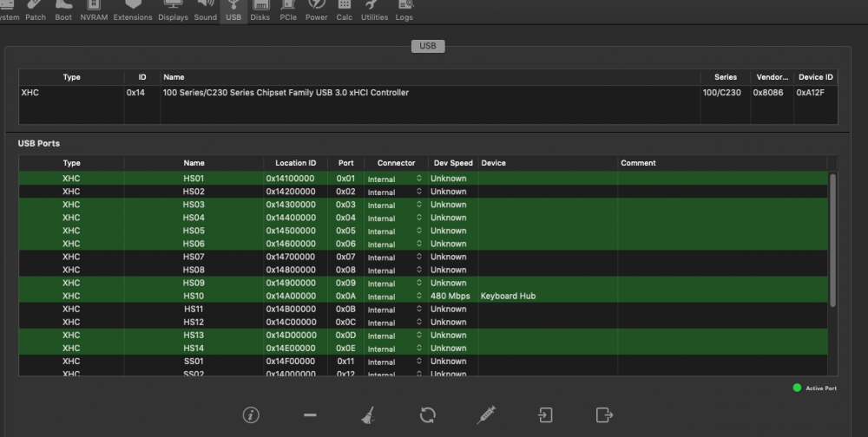Click vendor ID 0x8086
Viewport: 868px width, 437px height.
[x=768, y=93]
